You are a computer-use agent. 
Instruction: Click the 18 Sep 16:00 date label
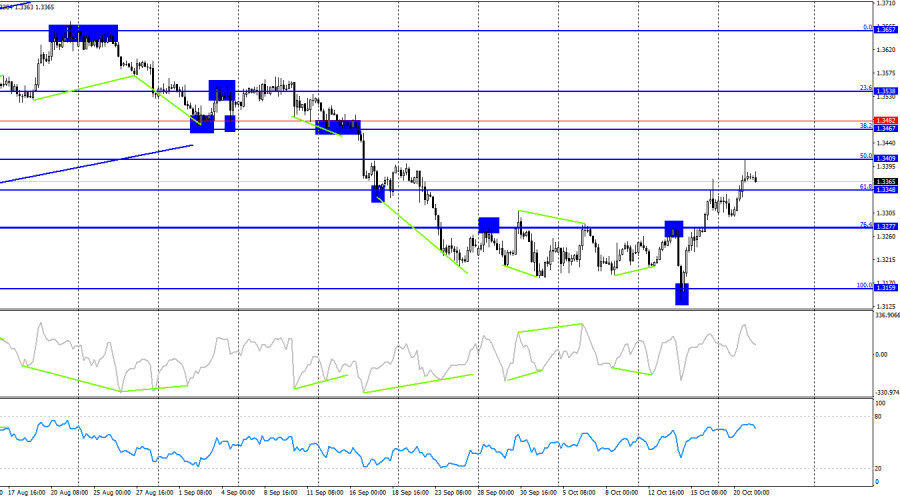pos(410,493)
